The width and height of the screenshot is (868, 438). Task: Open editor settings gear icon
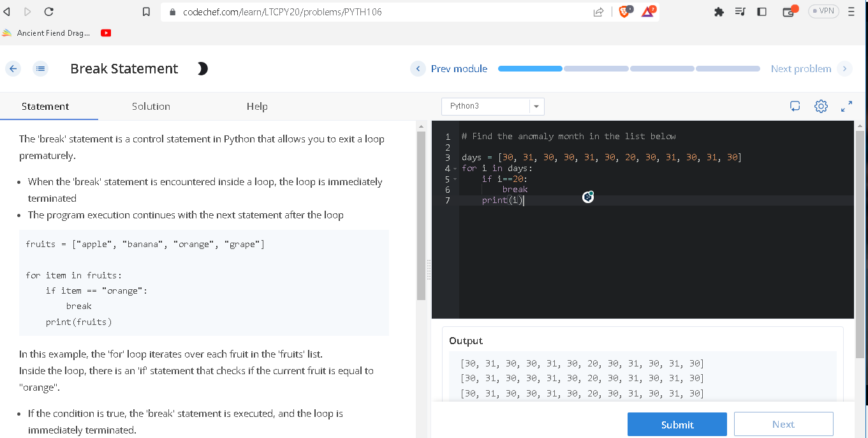coord(821,107)
